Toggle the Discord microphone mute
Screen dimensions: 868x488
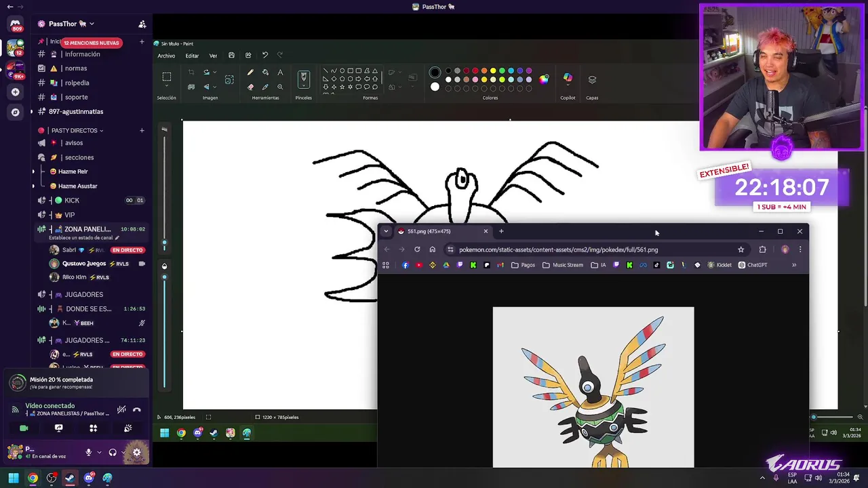[x=88, y=452]
